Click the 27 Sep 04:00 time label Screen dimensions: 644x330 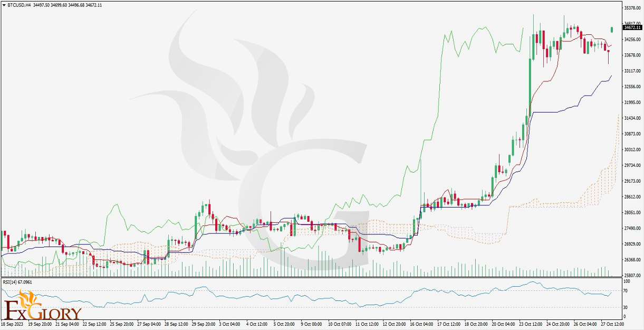pyautogui.click(x=149, y=324)
